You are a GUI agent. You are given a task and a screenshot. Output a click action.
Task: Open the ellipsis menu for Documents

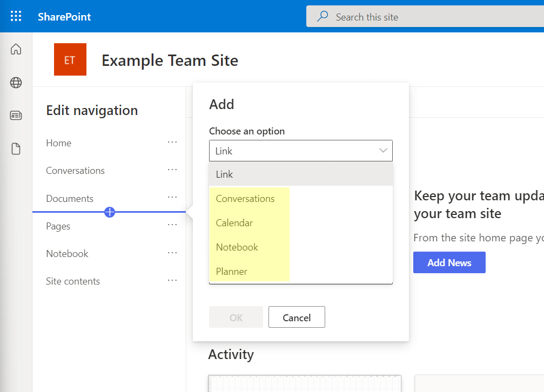pos(172,197)
